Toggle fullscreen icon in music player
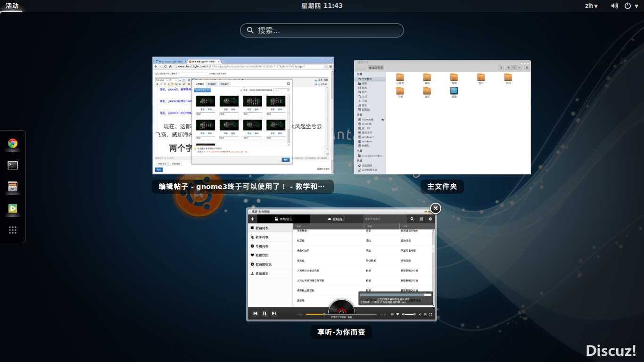Image resolution: width=644 pixels, height=362 pixels. (431, 314)
